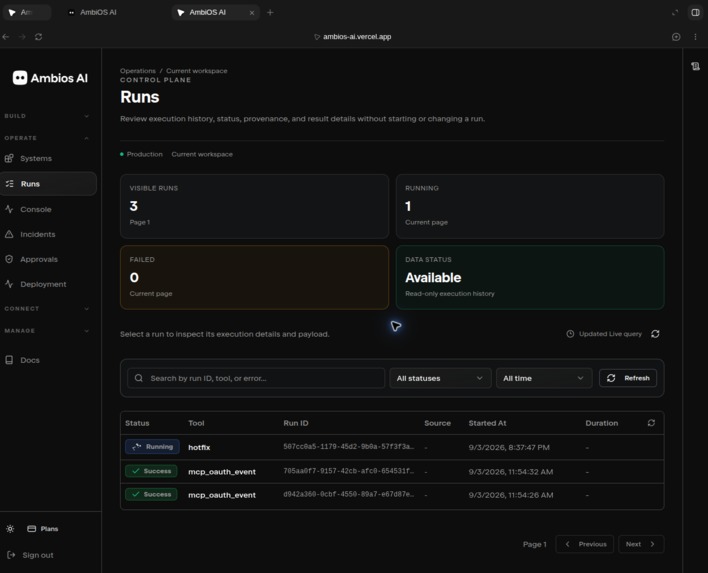Open the All statuses dropdown
This screenshot has width=708, height=573.
tap(440, 378)
